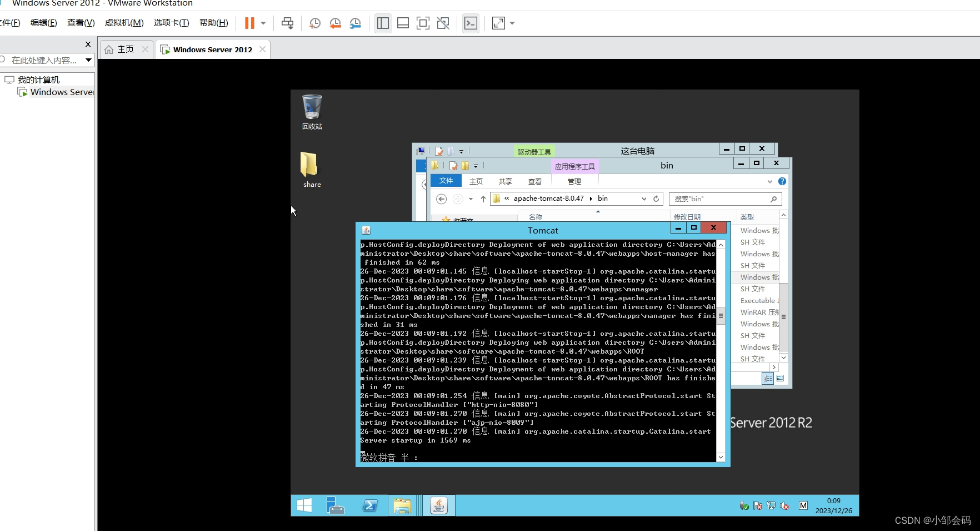Click the Tomcat console scroll down arrow
The image size is (980, 531).
721,457
